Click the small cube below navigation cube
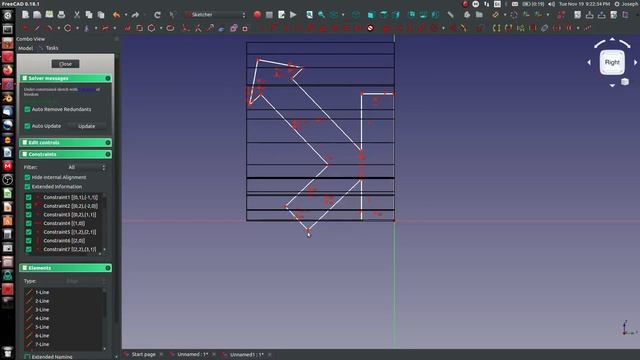 (x=625, y=82)
